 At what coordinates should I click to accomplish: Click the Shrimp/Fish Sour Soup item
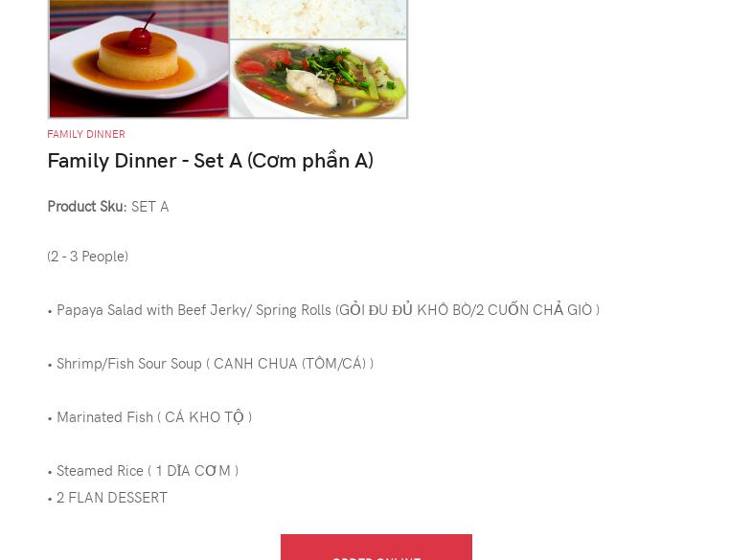click(x=129, y=364)
